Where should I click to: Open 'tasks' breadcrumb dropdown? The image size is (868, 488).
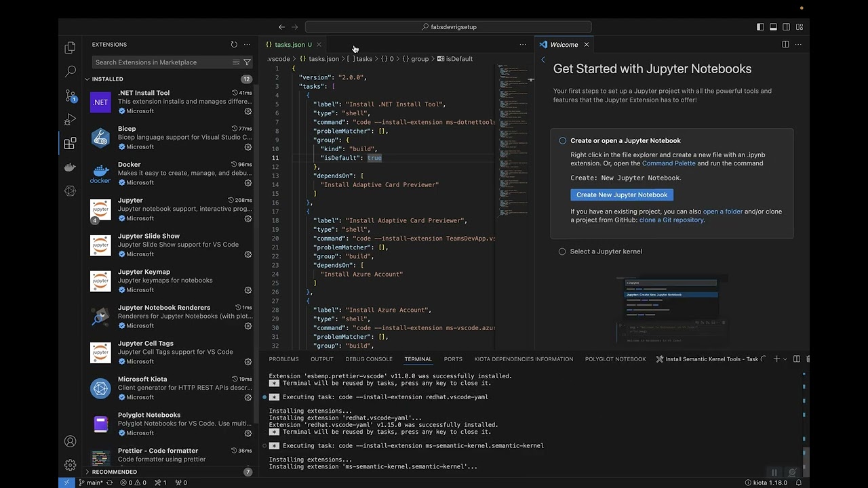pos(359,59)
